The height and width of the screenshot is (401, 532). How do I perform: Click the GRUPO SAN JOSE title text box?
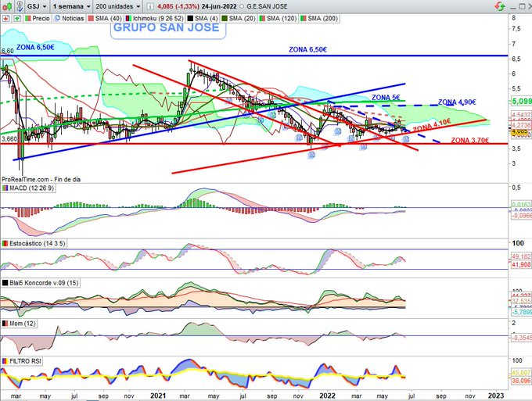point(168,30)
